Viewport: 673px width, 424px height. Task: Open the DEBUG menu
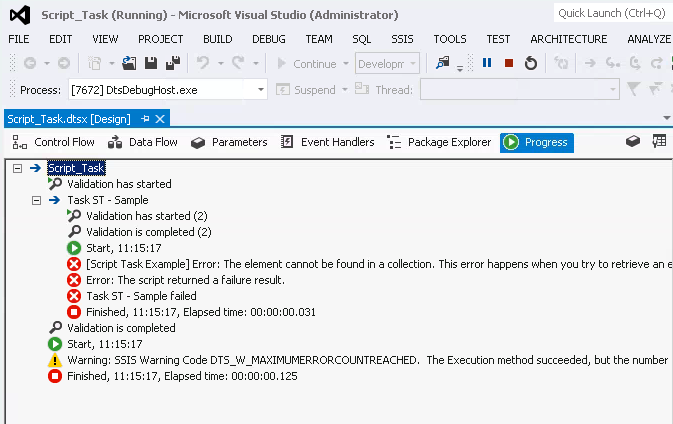(268, 38)
